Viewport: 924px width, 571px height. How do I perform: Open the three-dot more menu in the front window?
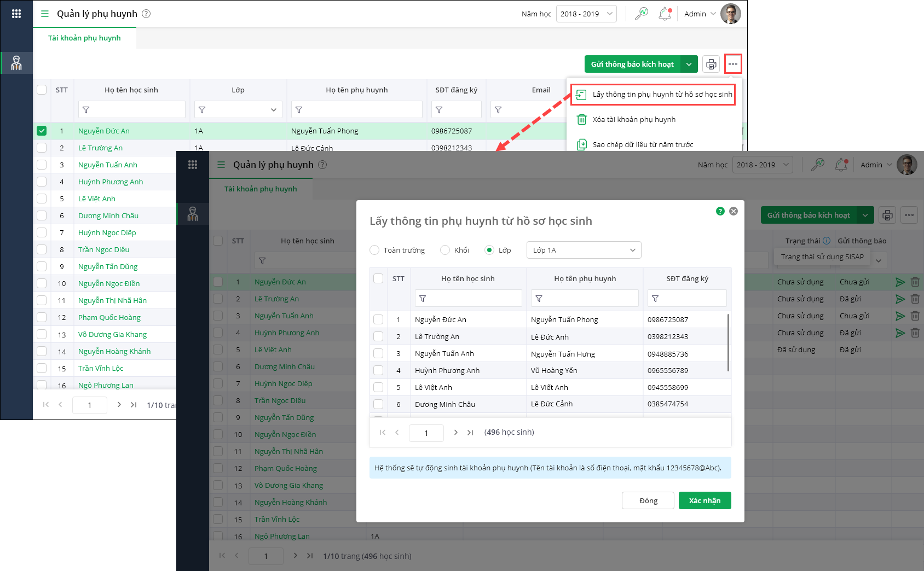[x=909, y=215]
